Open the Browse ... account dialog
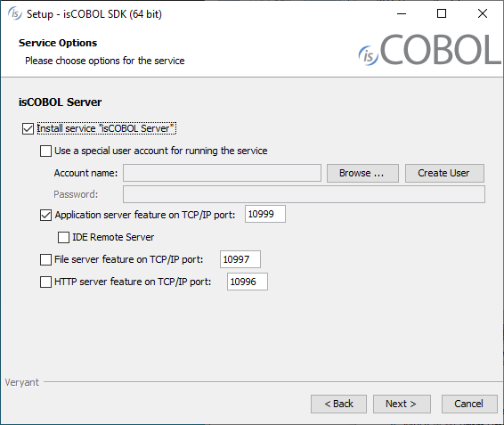The width and height of the screenshot is (504, 425). [x=362, y=173]
